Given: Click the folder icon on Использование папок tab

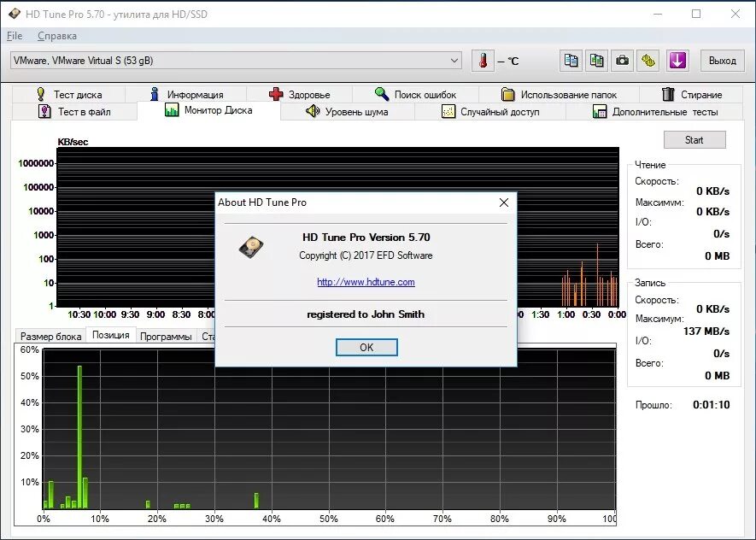Looking at the screenshot, I should 507,94.
